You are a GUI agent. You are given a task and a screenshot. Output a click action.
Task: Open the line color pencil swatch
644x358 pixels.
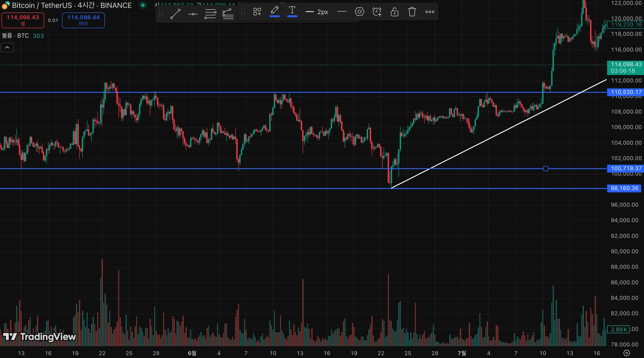[274, 11]
